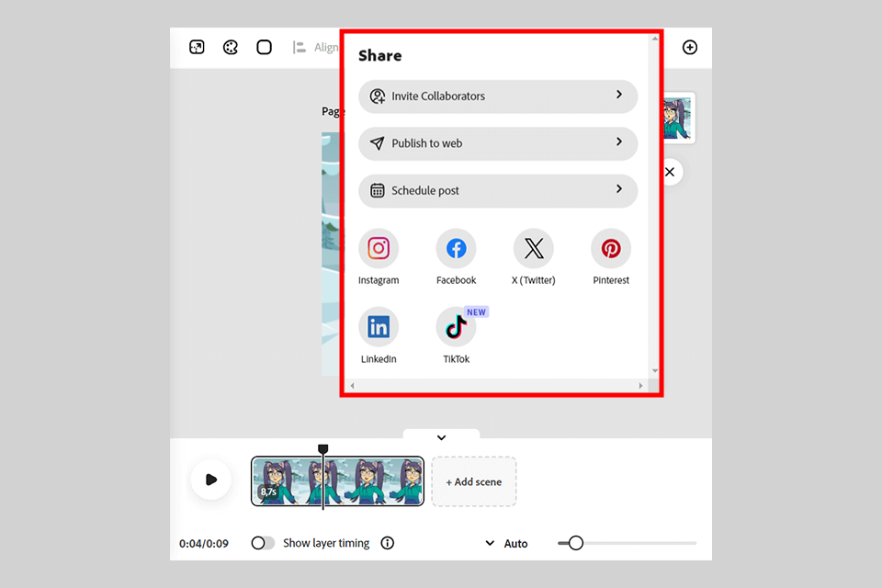Click the NEW badge on TikTok
Viewport: 882px width, 588px height.
(x=477, y=312)
